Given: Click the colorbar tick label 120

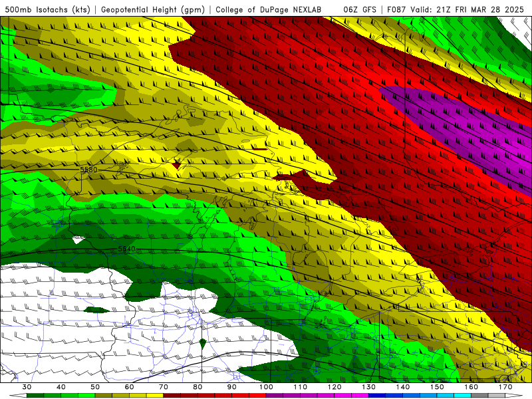Looking at the screenshot, I should [x=334, y=387].
